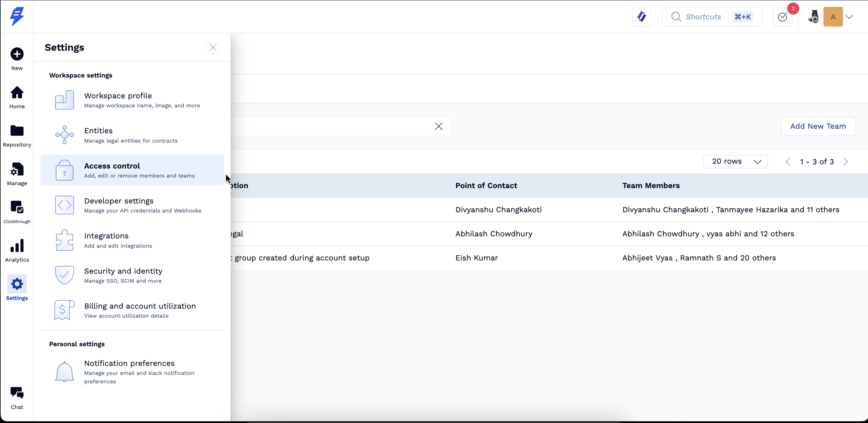Click the New plus icon in sidebar

[17, 54]
